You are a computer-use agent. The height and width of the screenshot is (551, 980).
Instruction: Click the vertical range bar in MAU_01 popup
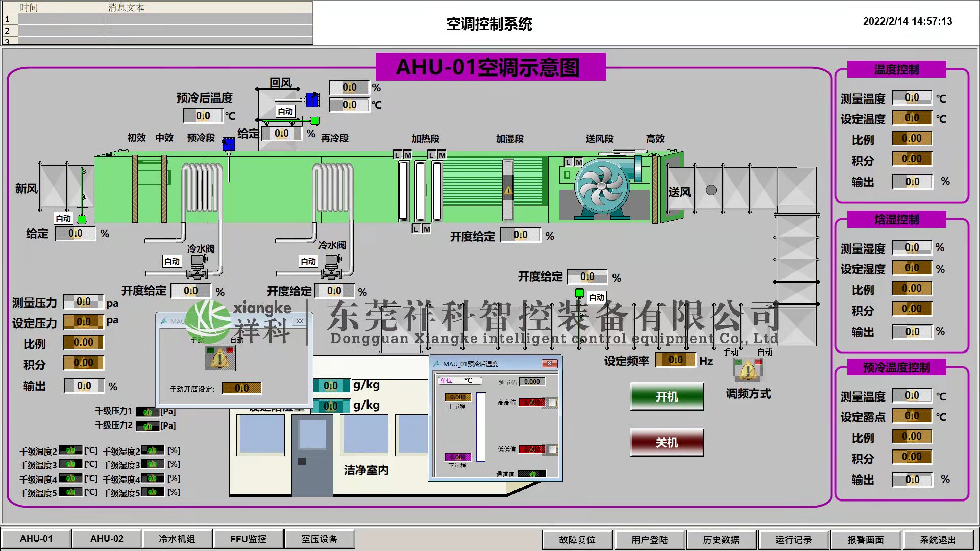[480, 427]
